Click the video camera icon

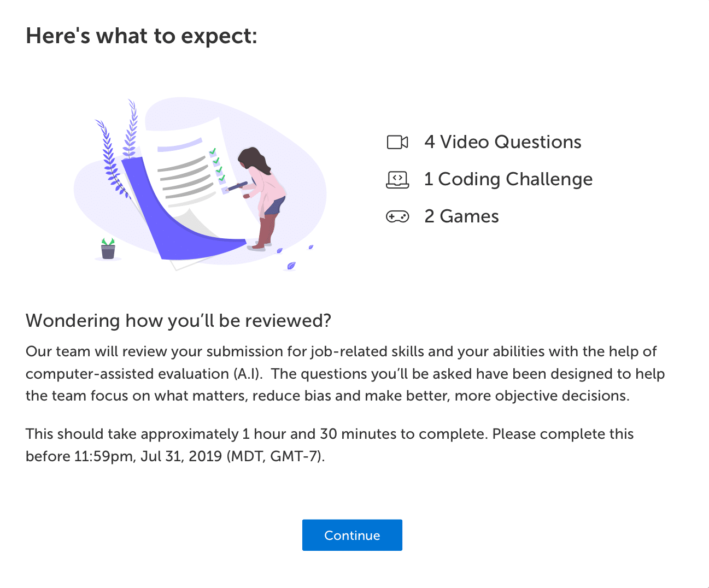399,142
